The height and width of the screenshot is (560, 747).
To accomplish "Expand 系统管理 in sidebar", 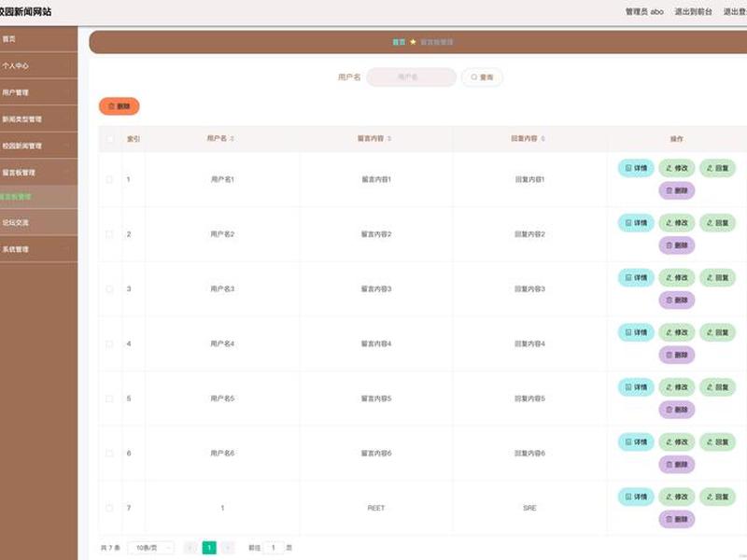I will click(38, 249).
